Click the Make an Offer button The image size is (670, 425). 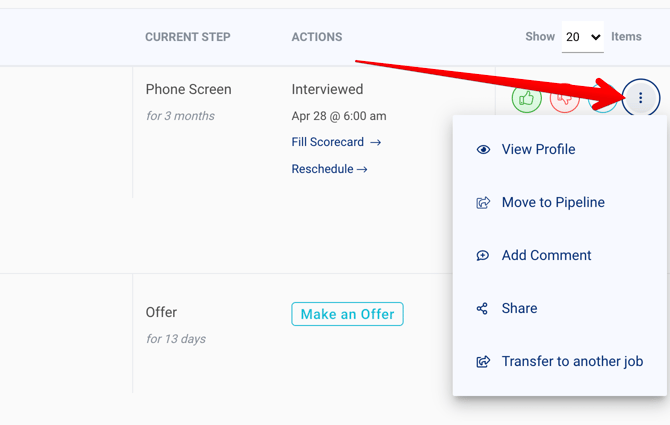[347, 314]
